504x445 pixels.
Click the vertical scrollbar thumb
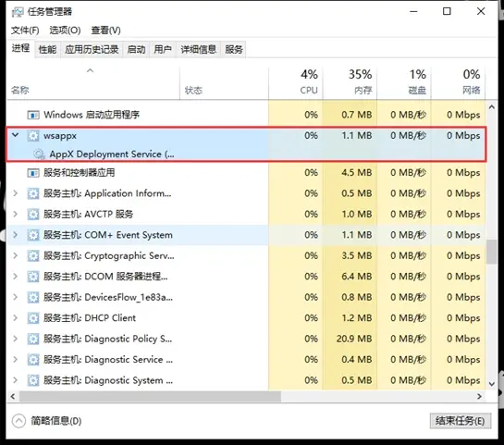pyautogui.click(x=491, y=252)
